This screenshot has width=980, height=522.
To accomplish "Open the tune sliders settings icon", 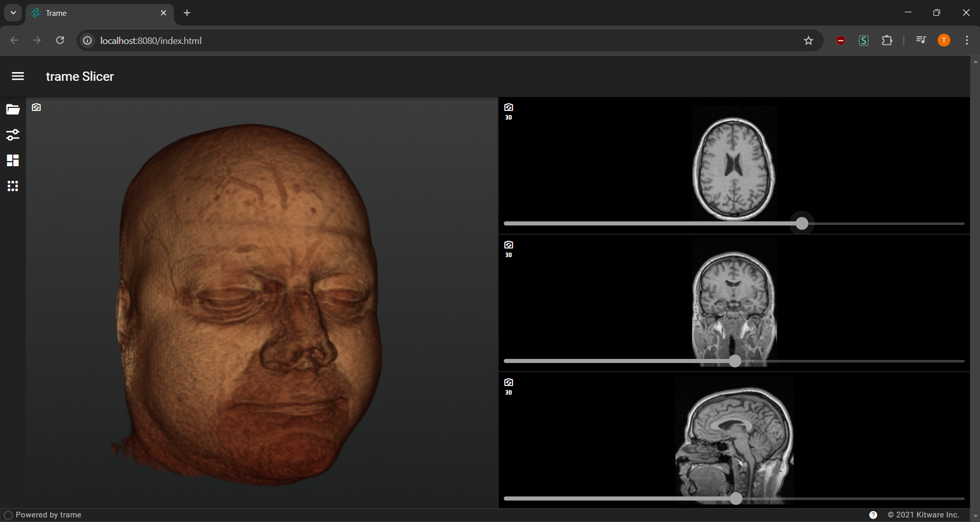I will [13, 135].
